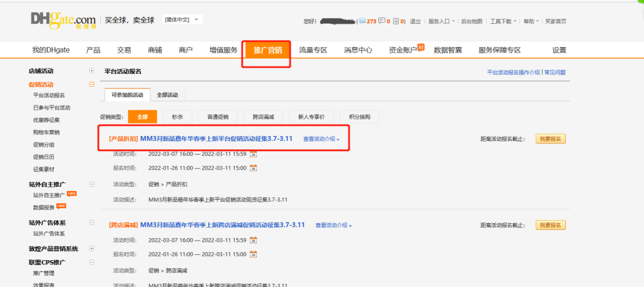Open the 增值服务 navigation menu
This screenshot has width=644, height=287.
(224, 50)
